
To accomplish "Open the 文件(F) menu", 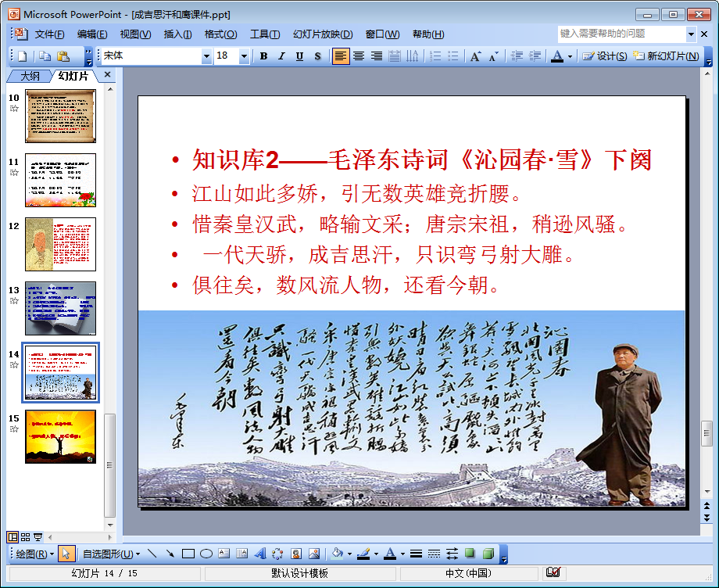I will (x=49, y=34).
